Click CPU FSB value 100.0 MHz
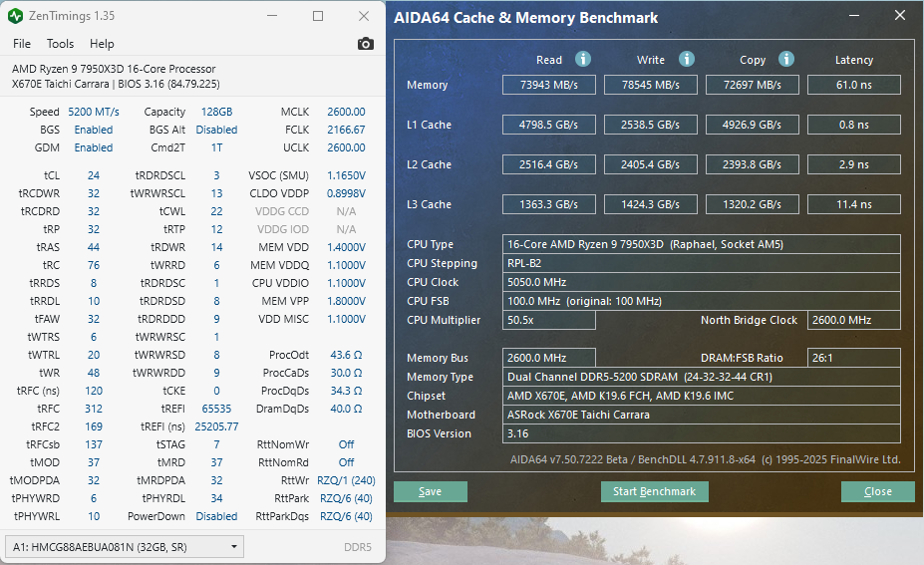The height and width of the screenshot is (565, 924). [x=702, y=301]
